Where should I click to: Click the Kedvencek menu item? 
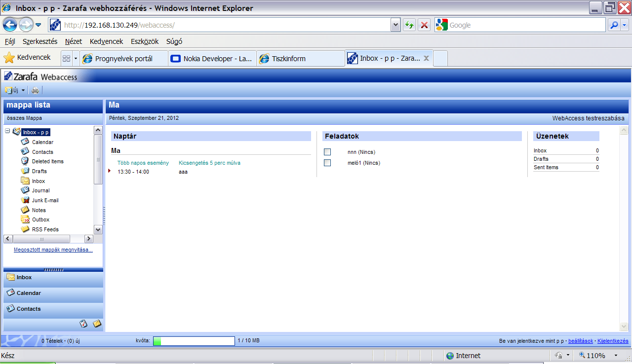(x=106, y=41)
